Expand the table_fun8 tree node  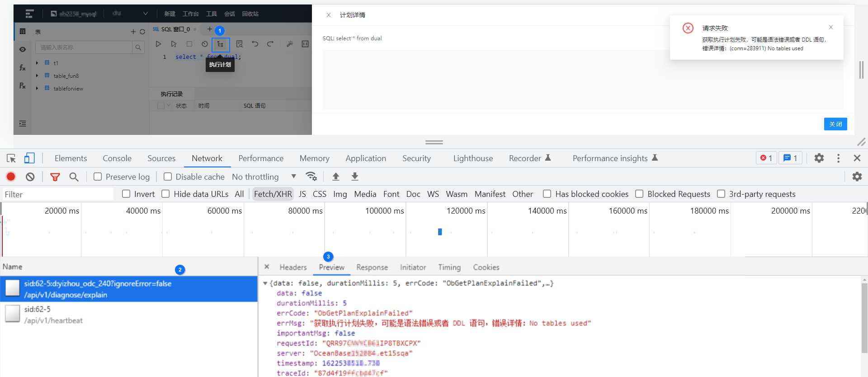(x=37, y=76)
